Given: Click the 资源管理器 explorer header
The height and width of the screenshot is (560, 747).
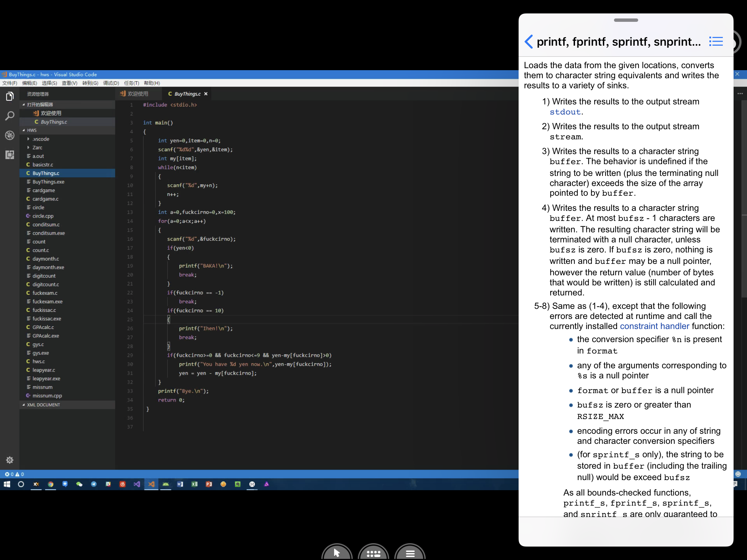Looking at the screenshot, I should [x=38, y=94].
